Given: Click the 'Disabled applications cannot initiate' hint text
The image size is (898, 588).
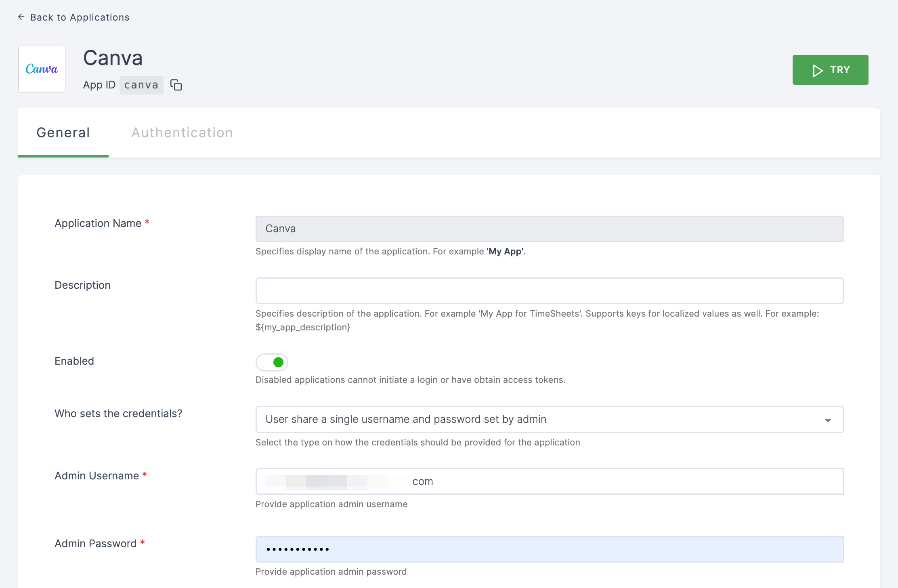Looking at the screenshot, I should pos(410,380).
